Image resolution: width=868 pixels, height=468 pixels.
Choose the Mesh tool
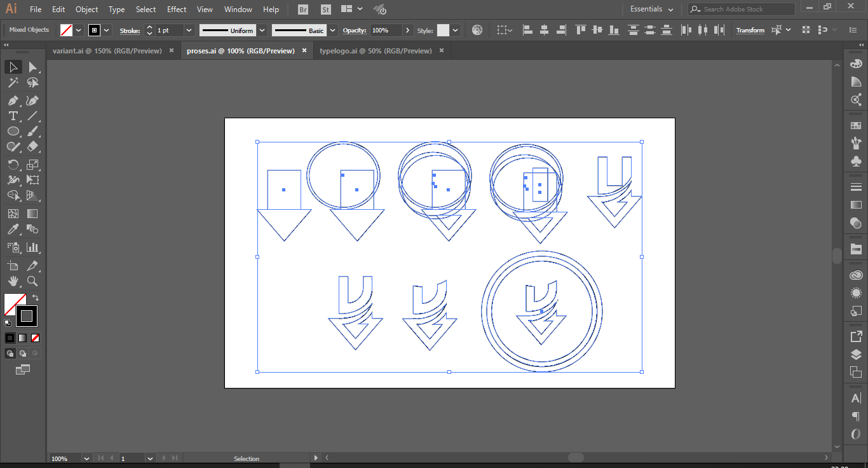(13, 214)
